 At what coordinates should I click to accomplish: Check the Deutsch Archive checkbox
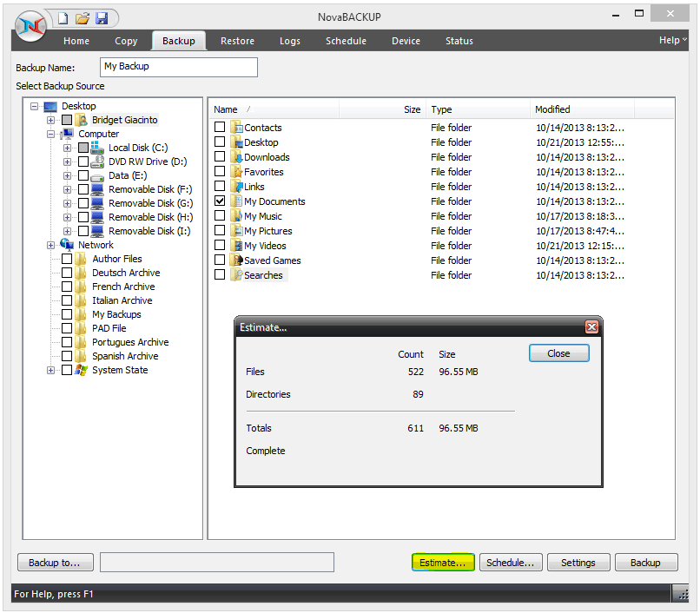(67, 273)
